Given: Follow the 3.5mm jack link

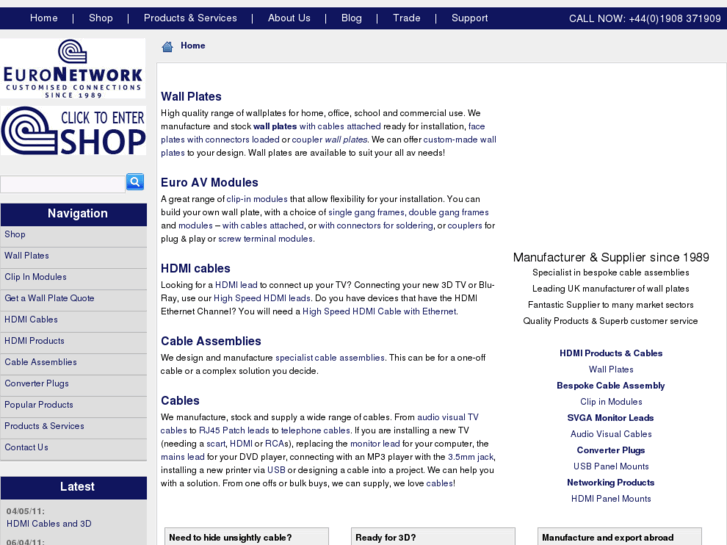Looking at the screenshot, I should [471, 457].
